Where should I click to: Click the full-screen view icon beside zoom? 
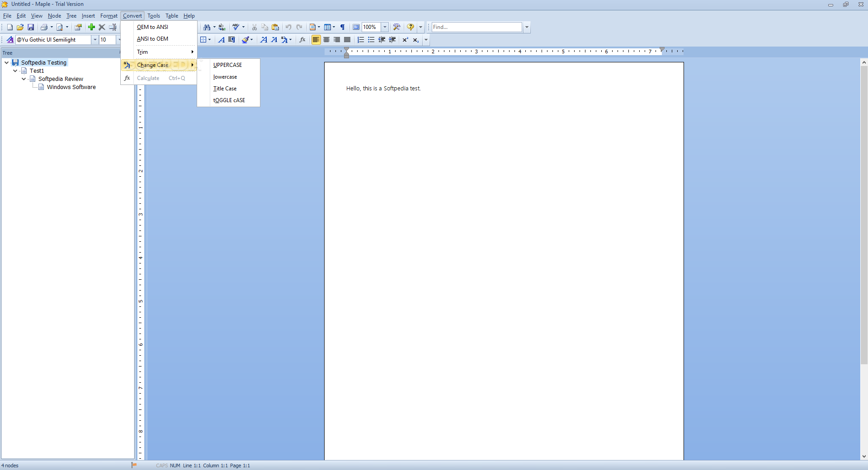point(356,27)
